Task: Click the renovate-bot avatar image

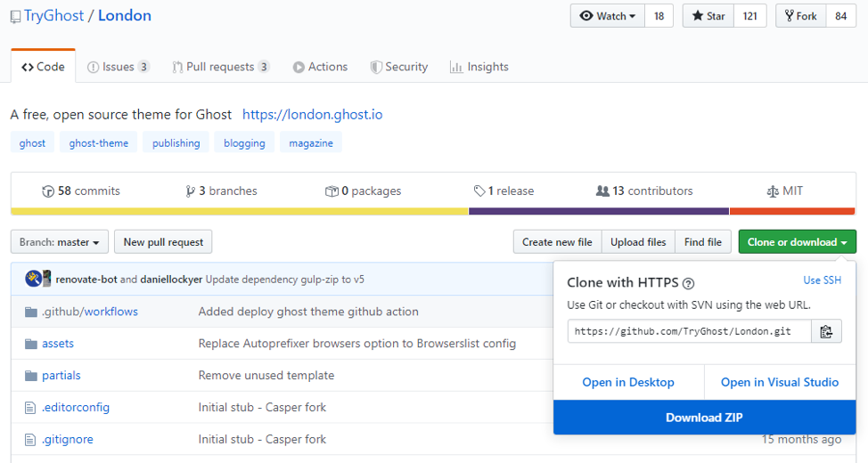Action: 33,278
